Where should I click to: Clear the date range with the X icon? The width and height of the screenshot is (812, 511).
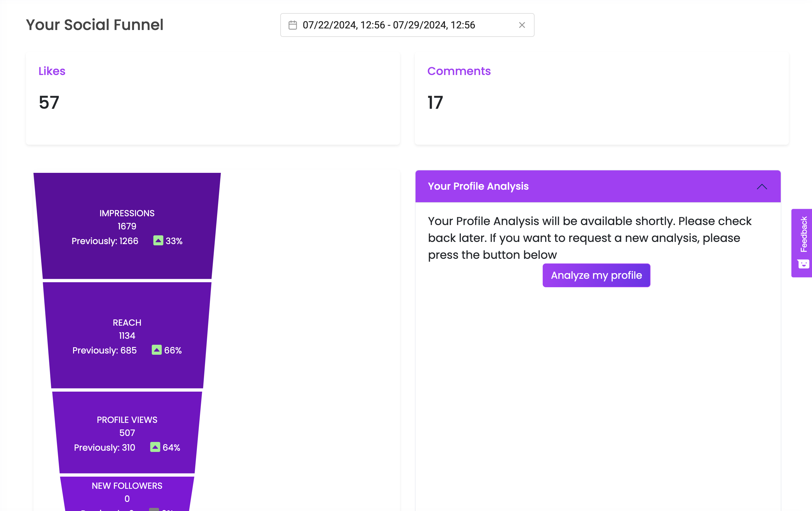(522, 25)
